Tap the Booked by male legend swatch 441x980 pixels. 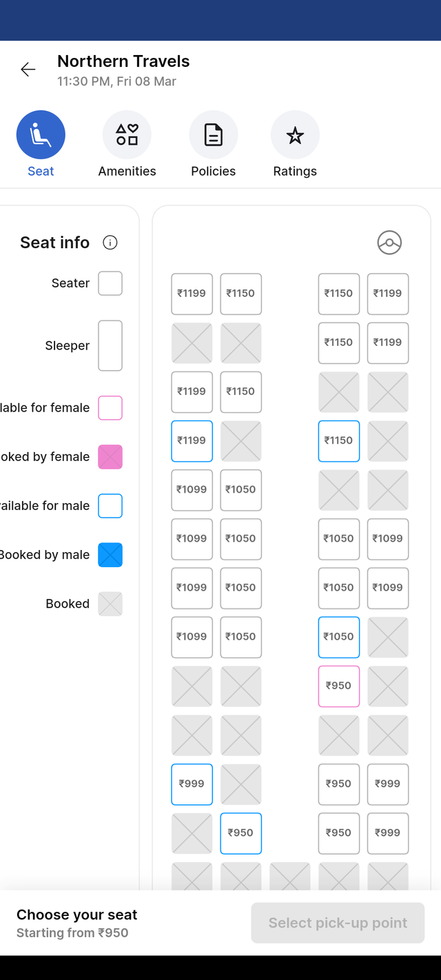(110, 555)
